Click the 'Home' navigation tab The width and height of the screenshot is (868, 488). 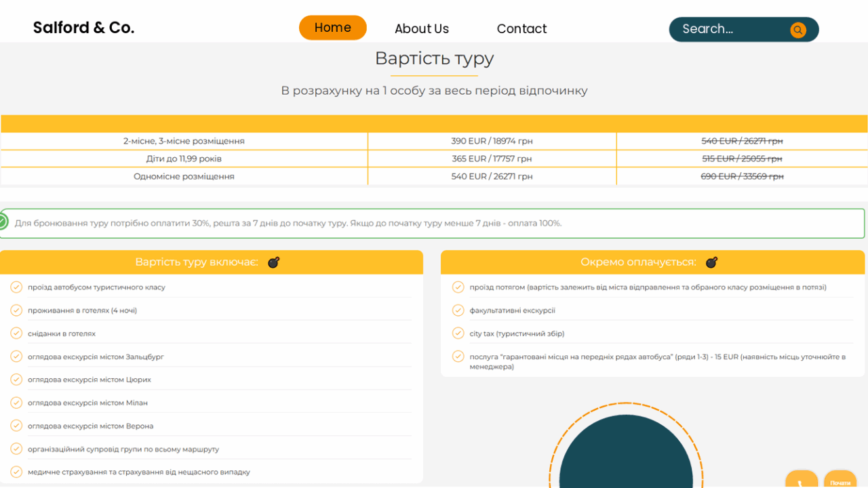[x=332, y=28]
